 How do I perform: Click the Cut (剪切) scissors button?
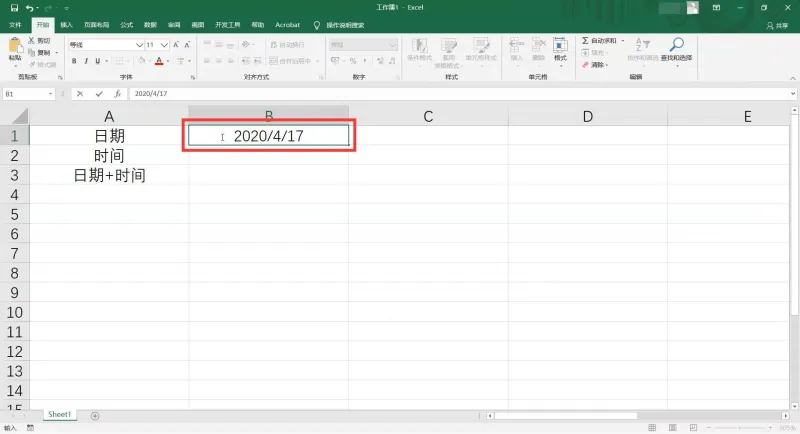tap(40, 40)
